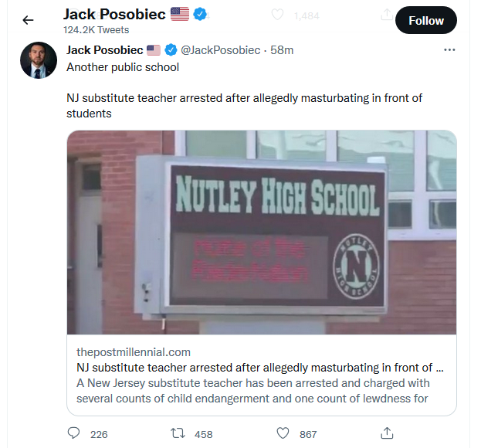This screenshot has height=448, width=481.
Task: Open Jack Posobiec's profile avatar
Action: coord(39,60)
